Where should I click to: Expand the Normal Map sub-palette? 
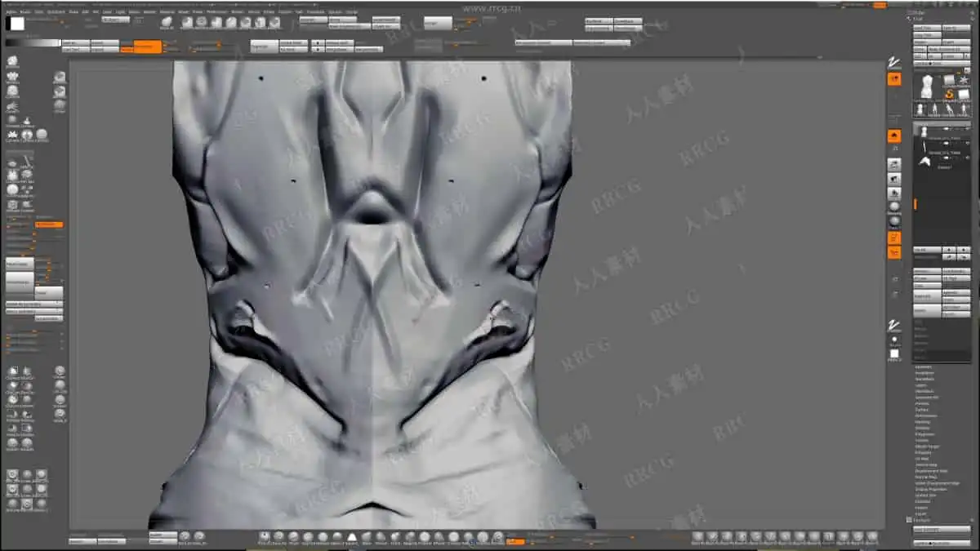[x=925, y=477]
